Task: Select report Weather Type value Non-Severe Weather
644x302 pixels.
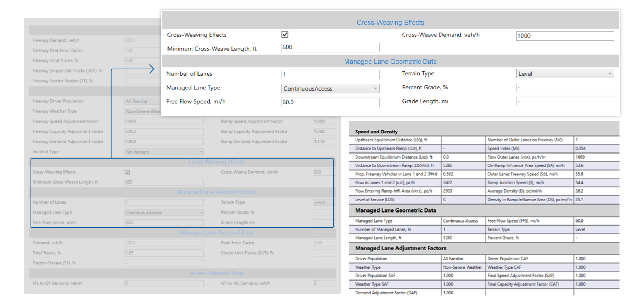Action: [462, 267]
